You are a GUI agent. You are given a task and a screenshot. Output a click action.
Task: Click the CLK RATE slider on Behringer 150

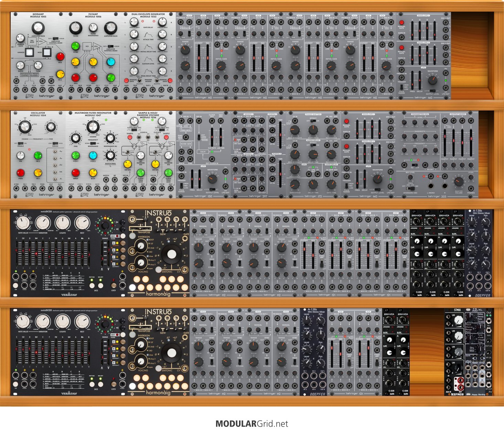(x=212, y=137)
